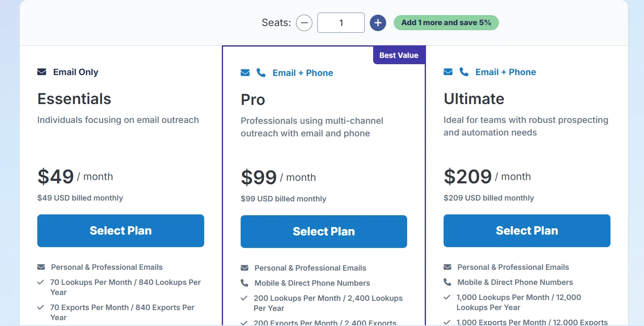The width and height of the screenshot is (644, 326).
Task: Click the envelope icon beside Email Only
Action: click(x=42, y=72)
